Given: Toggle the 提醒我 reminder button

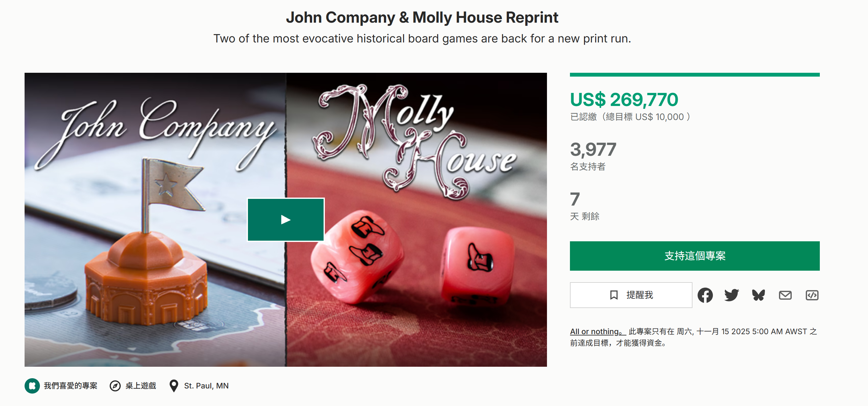Looking at the screenshot, I should pyautogui.click(x=631, y=295).
